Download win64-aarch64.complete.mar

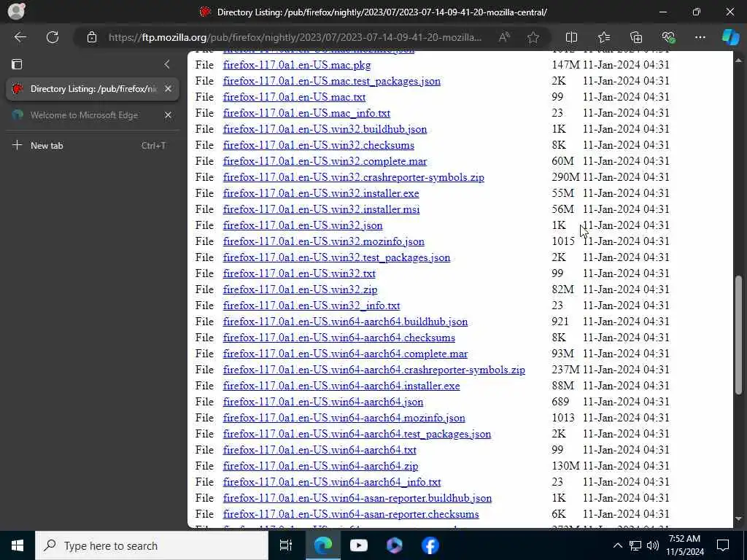(345, 354)
